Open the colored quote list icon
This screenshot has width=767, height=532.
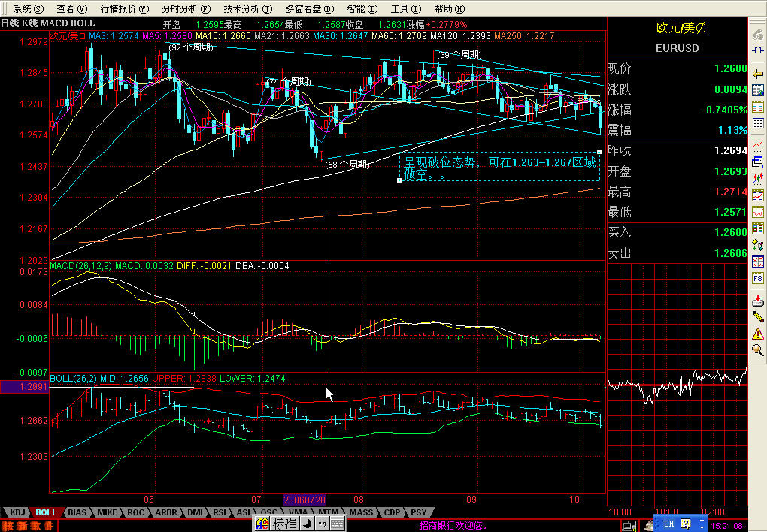coord(758,107)
